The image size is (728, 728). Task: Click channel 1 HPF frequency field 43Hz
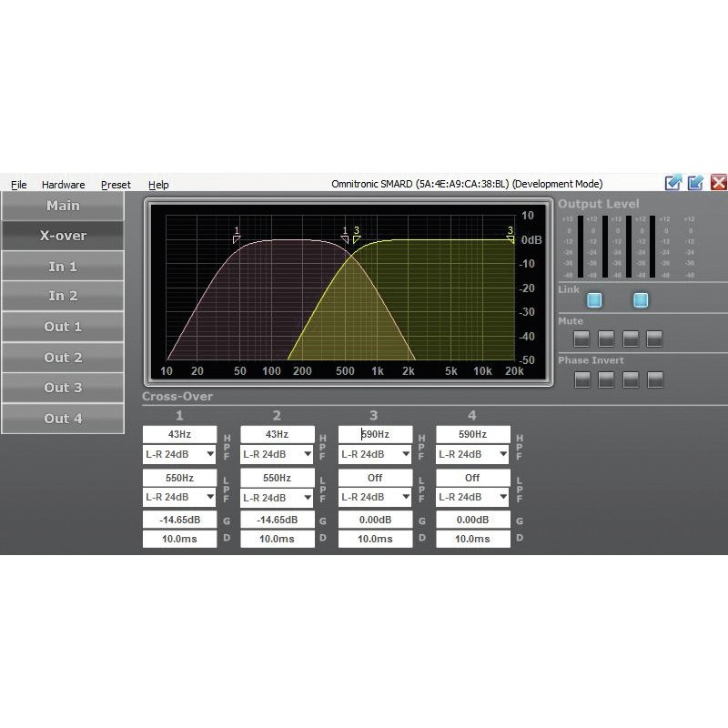[179, 435]
